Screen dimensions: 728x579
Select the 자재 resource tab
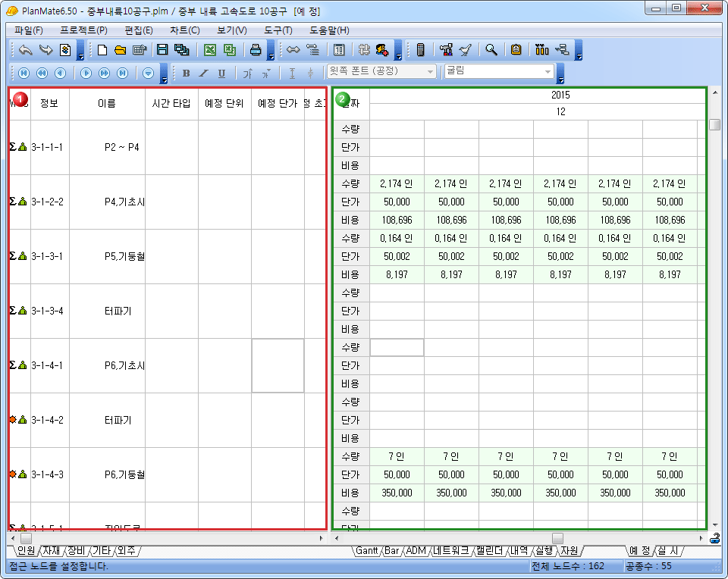click(x=51, y=551)
